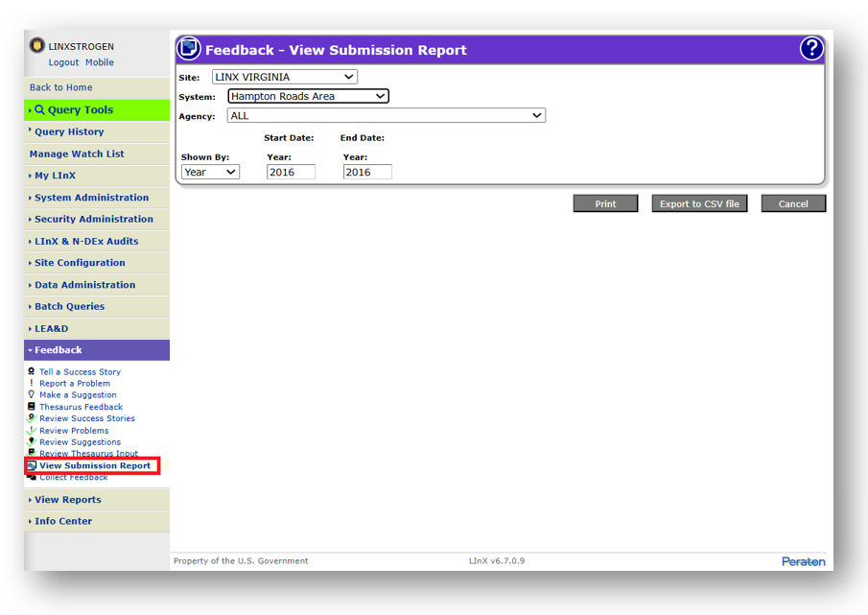868x615 pixels.
Task: Expand LInX & N-DEx Audits section
Action: point(97,242)
